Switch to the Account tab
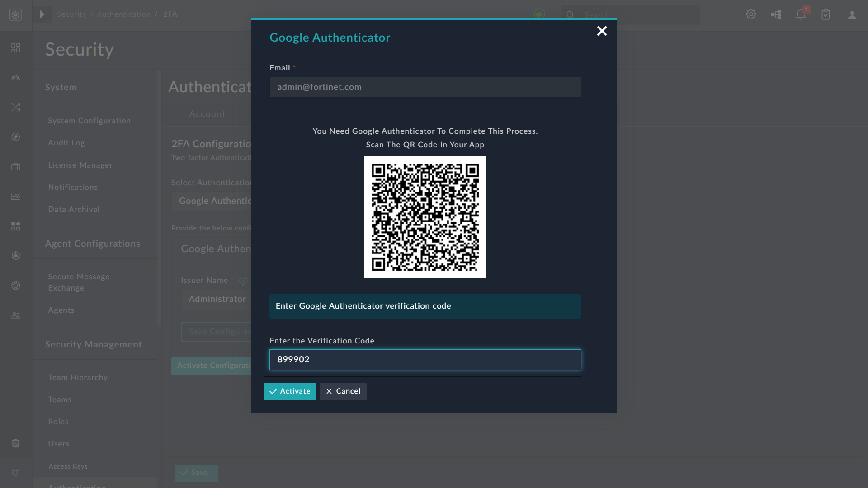This screenshot has width=868, height=488. click(x=207, y=114)
